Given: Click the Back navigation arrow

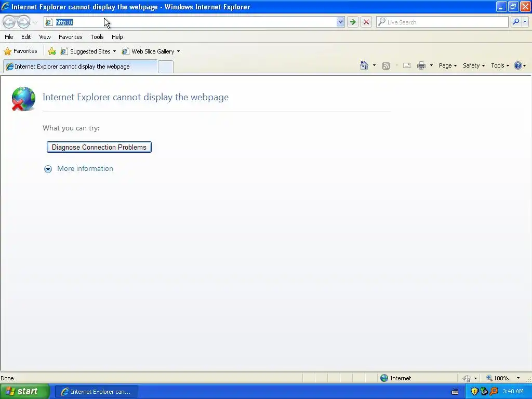Looking at the screenshot, I should click(x=9, y=22).
